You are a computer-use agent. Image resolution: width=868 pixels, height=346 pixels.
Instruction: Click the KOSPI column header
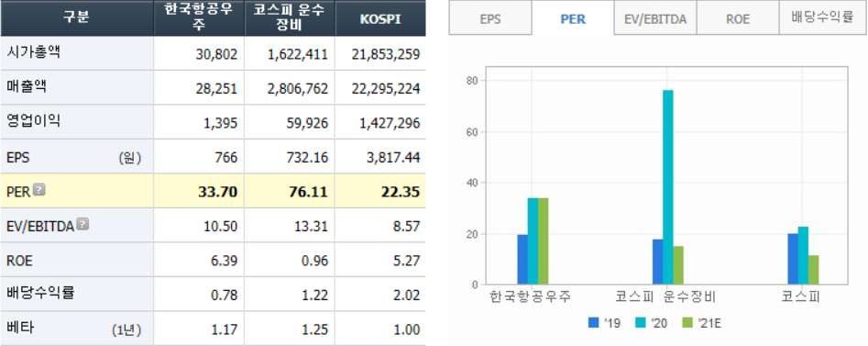click(380, 18)
